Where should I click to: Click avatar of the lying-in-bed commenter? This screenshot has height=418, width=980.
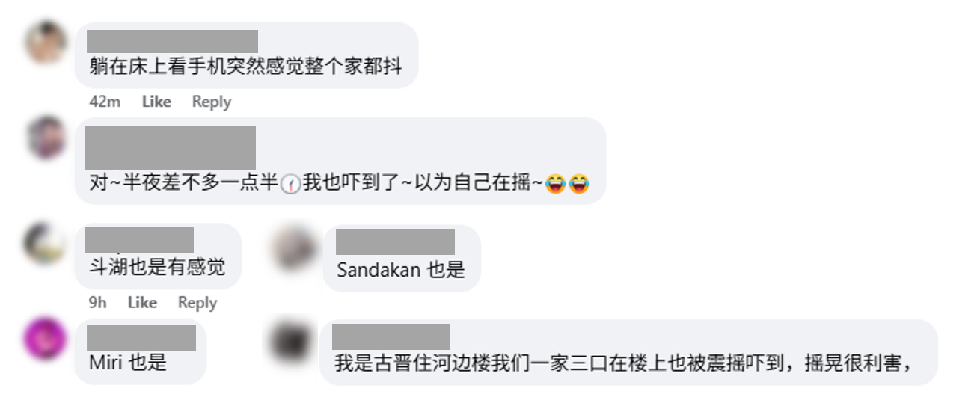pos(47,43)
